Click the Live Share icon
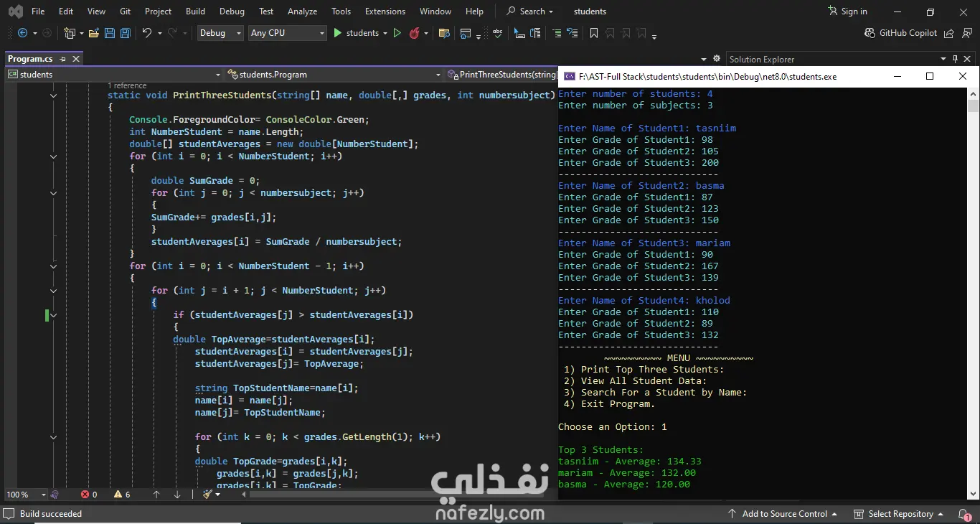This screenshot has height=524, width=980. [x=949, y=33]
